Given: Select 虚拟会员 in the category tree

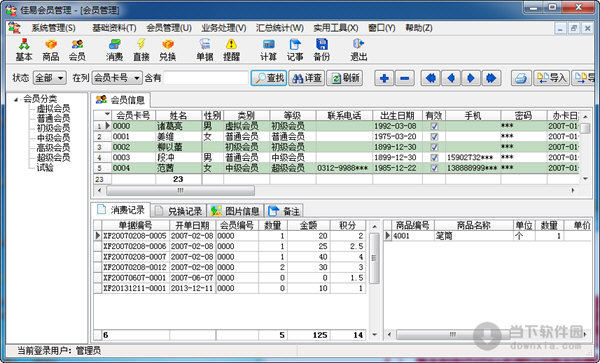Looking at the screenshot, I should coord(53,109).
